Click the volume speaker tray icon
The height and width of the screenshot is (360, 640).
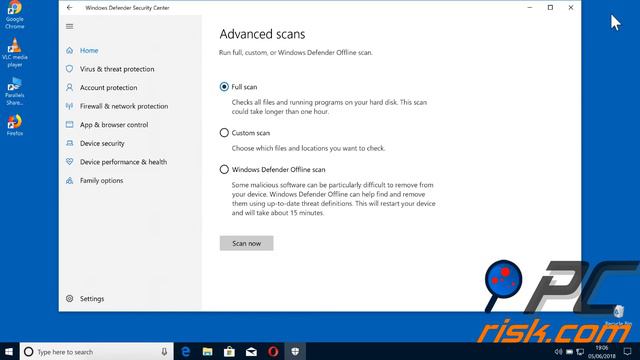[x=558, y=352]
